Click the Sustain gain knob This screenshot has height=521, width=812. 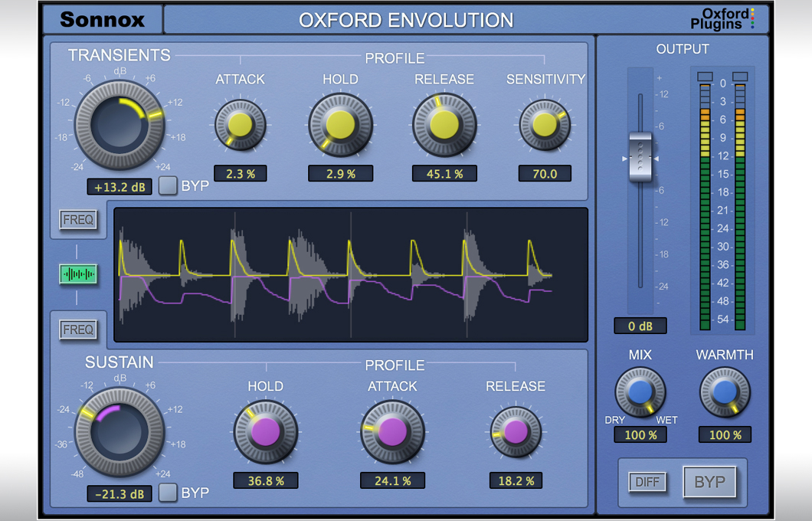[120, 432]
